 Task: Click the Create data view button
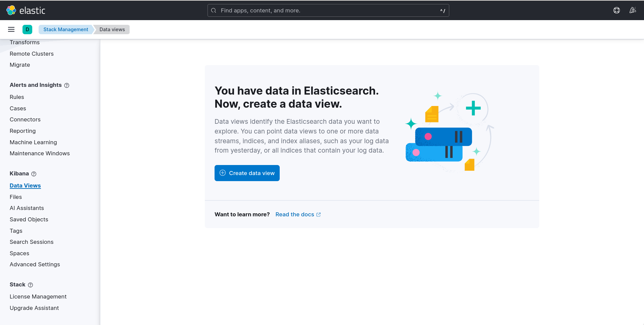[x=247, y=173]
